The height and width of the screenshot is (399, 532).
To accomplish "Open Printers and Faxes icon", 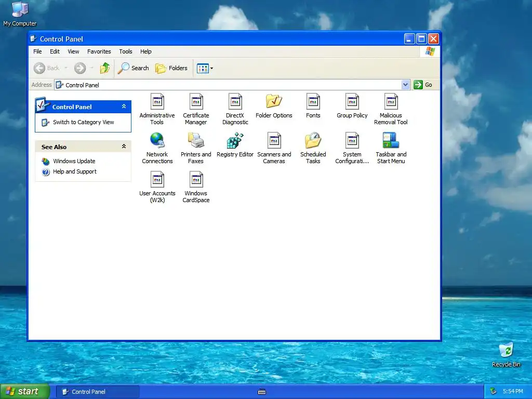I will [196, 148].
